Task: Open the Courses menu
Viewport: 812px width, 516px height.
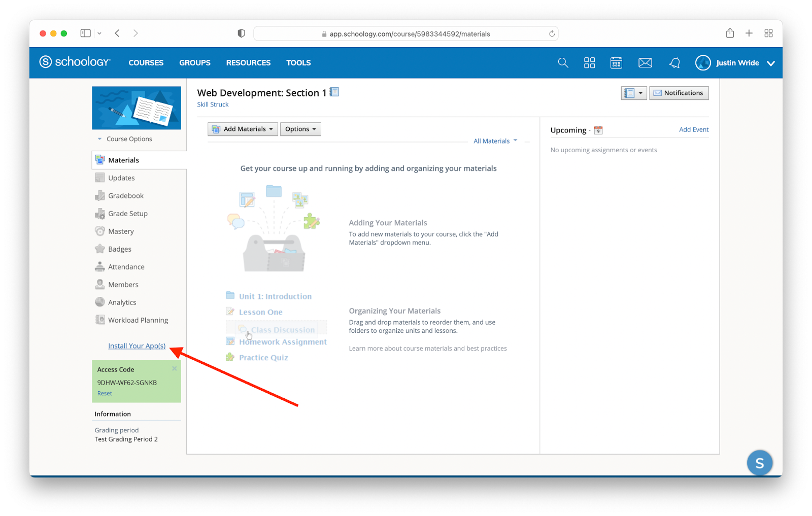Action: (x=146, y=63)
